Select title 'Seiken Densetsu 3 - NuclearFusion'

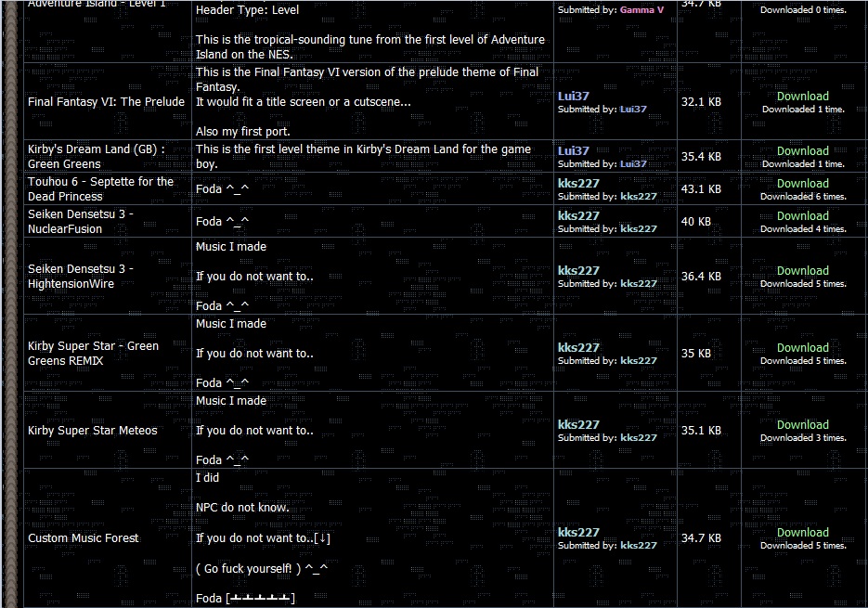click(81, 222)
